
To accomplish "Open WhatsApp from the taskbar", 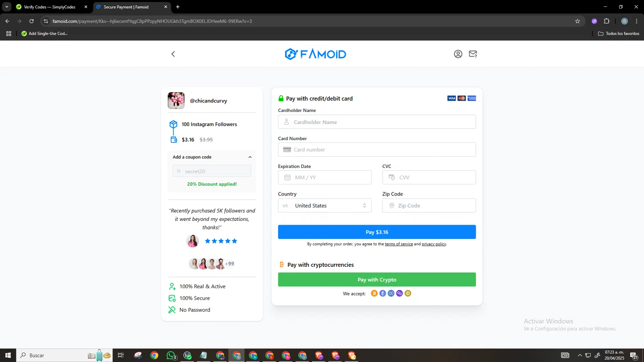I will tap(171, 355).
